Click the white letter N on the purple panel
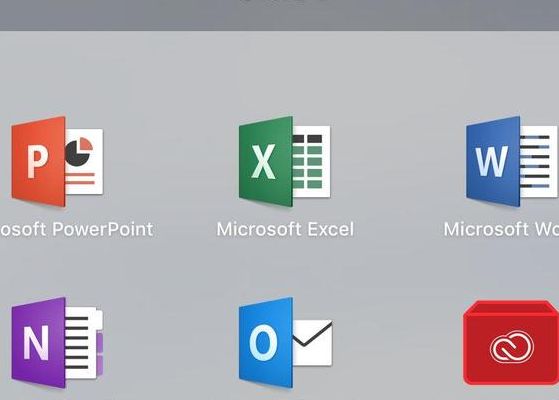Viewport: 559px width, 400px height. pyautogui.click(x=36, y=343)
